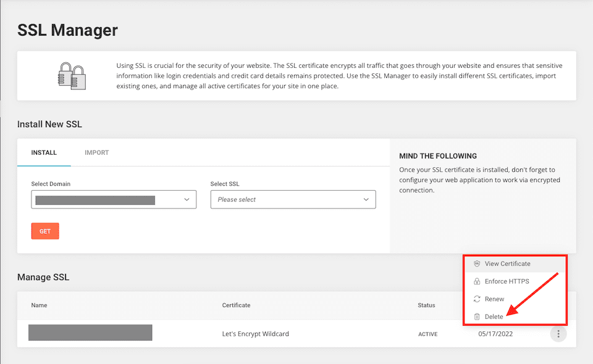Viewport: 593px width, 364px height.
Task: Click the Name column header
Action: 39,305
